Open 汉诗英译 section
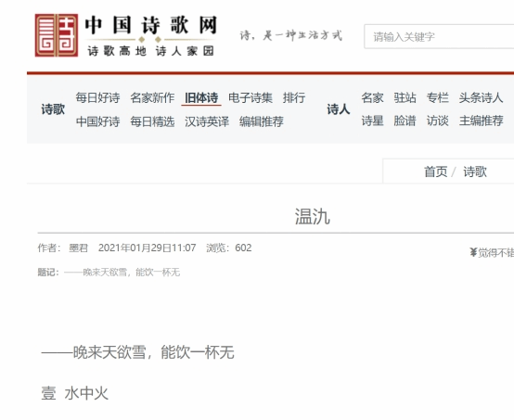This screenshot has width=514, height=420. [x=207, y=121]
